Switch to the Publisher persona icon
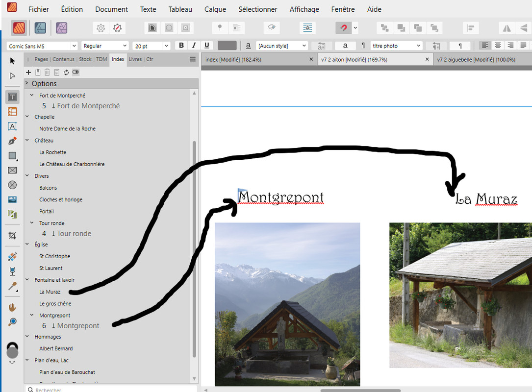Image resolution: width=532 pixels, height=392 pixels. 19,28
